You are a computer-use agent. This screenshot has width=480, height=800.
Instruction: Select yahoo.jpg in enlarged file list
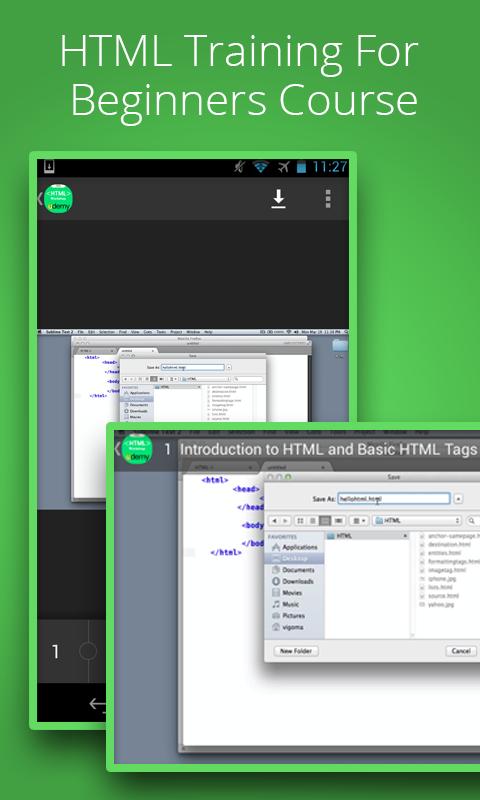437,604
